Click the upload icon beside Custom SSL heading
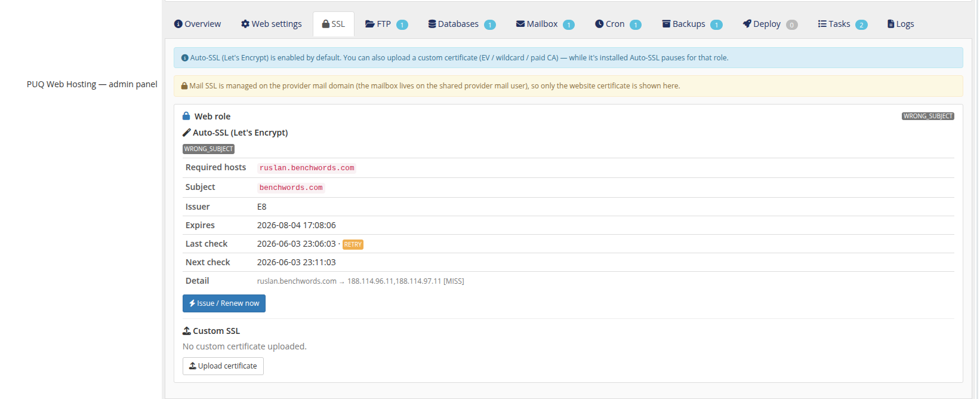The height and width of the screenshot is (399, 980). pyautogui.click(x=187, y=331)
